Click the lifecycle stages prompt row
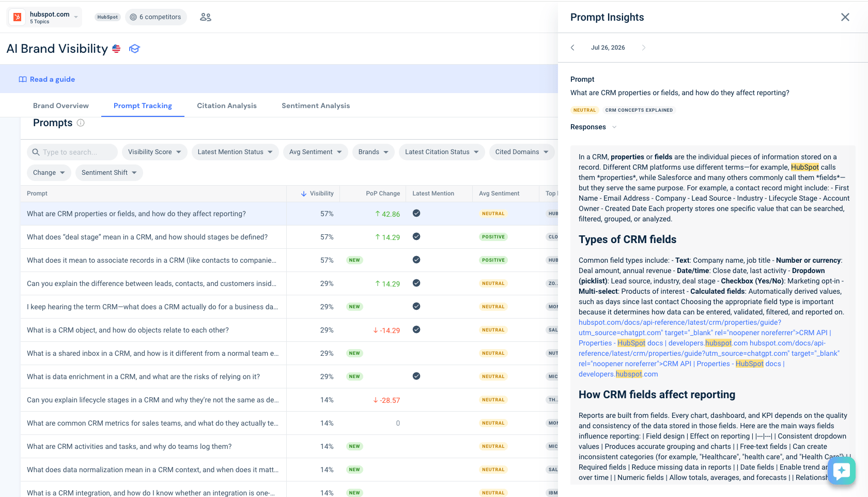Viewport: 868px width, 497px height. pyautogui.click(x=289, y=400)
